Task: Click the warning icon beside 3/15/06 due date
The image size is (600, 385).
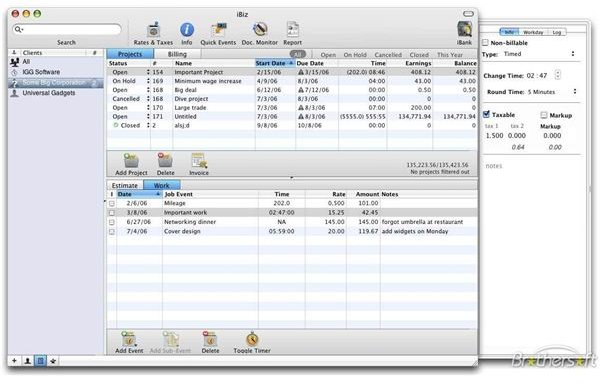Action: click(x=301, y=72)
